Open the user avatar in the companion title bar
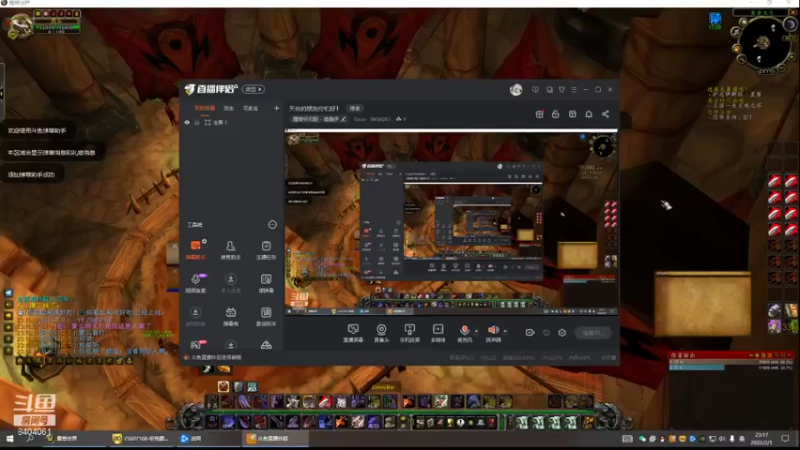 click(516, 90)
